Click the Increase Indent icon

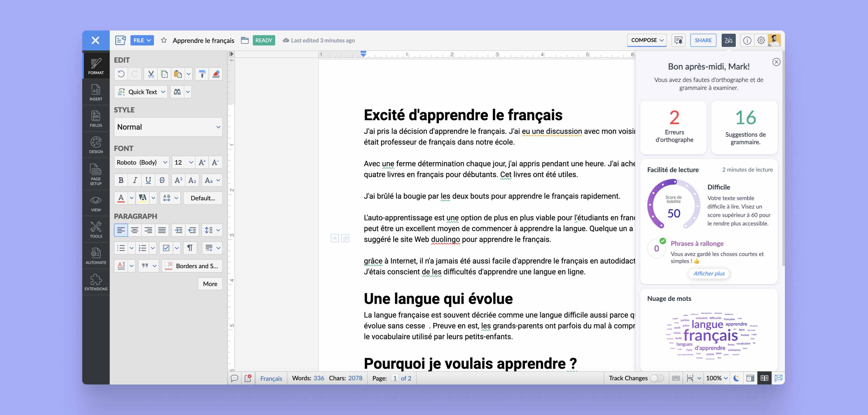(x=178, y=230)
